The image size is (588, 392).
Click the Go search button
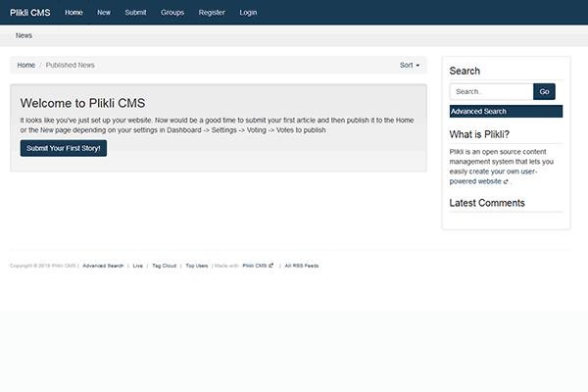coord(544,91)
